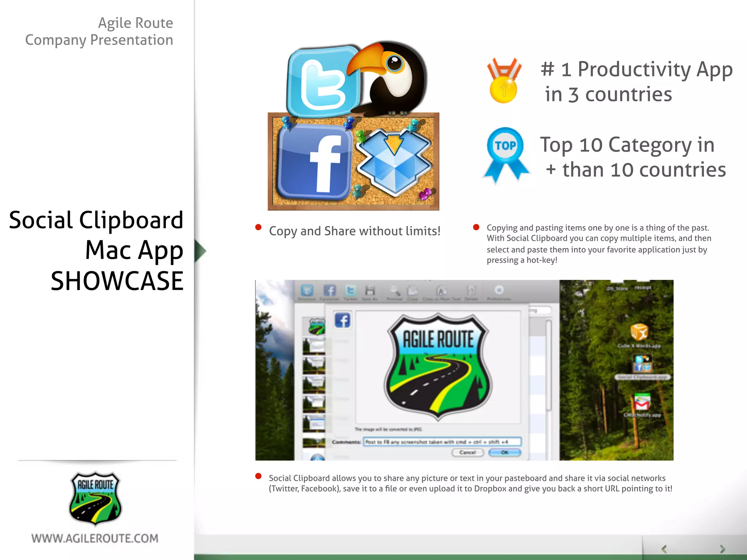Click the Comments text field

(442, 442)
